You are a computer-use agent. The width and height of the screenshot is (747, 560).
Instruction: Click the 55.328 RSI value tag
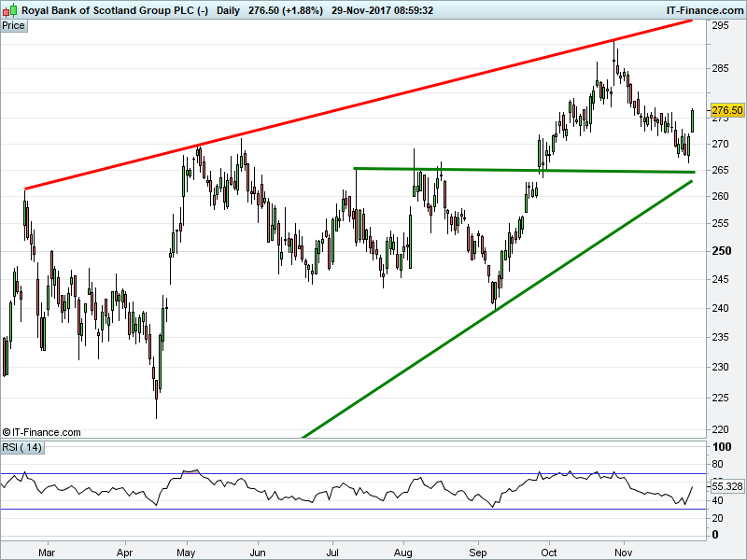tap(726, 486)
